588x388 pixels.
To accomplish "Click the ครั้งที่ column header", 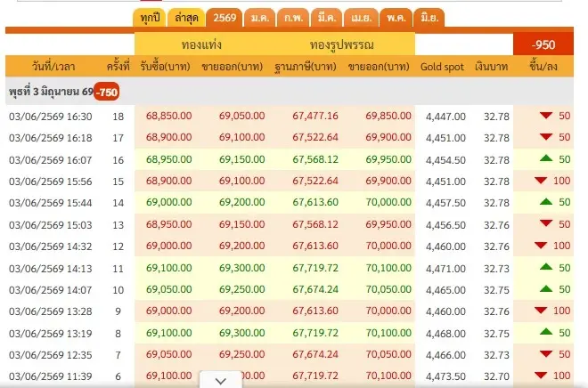I will [118, 67].
